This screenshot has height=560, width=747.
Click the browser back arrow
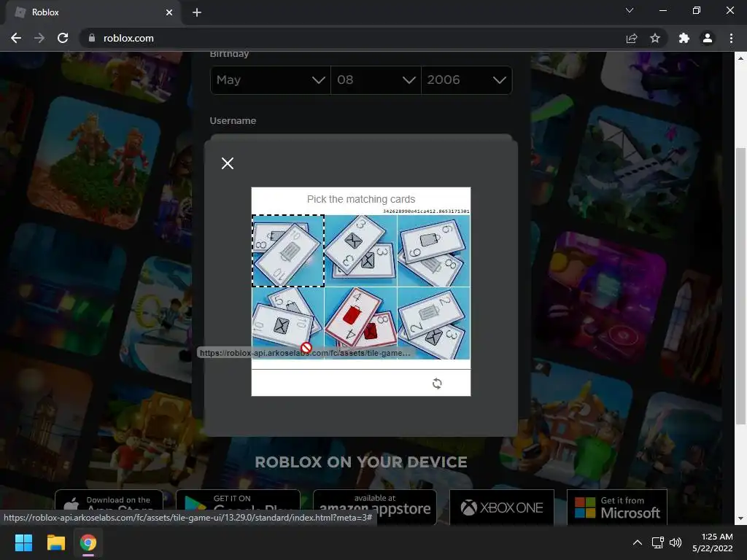tap(16, 38)
